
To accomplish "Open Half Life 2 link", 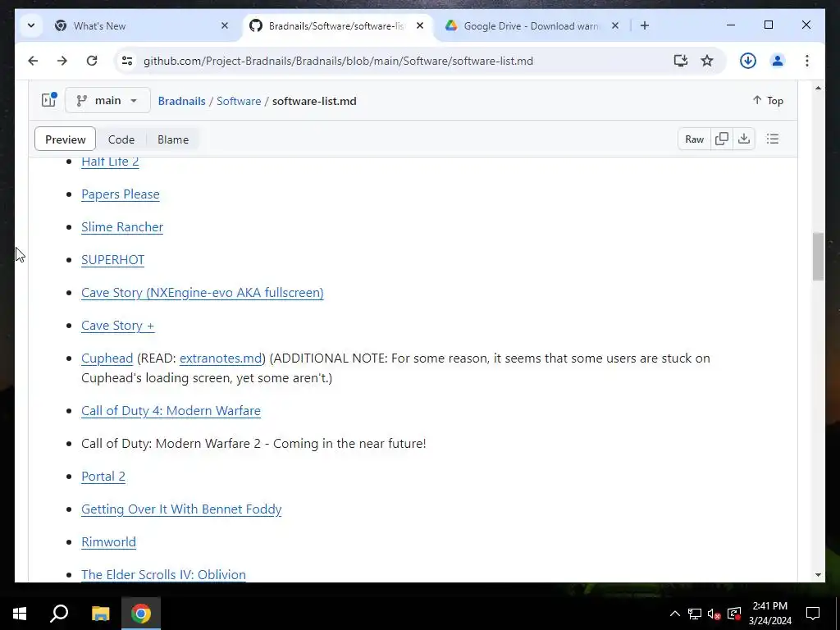I will click(x=110, y=162).
